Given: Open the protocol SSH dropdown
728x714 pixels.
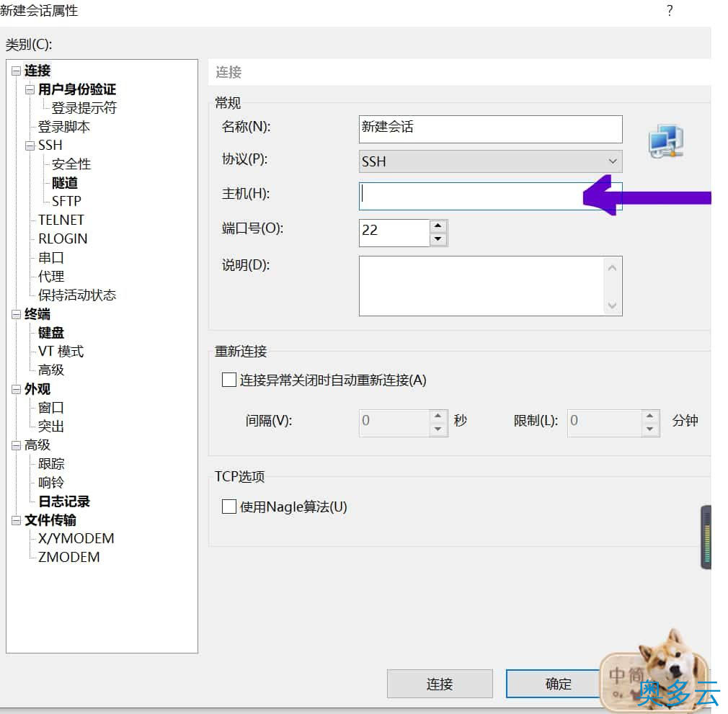Looking at the screenshot, I should (x=490, y=161).
